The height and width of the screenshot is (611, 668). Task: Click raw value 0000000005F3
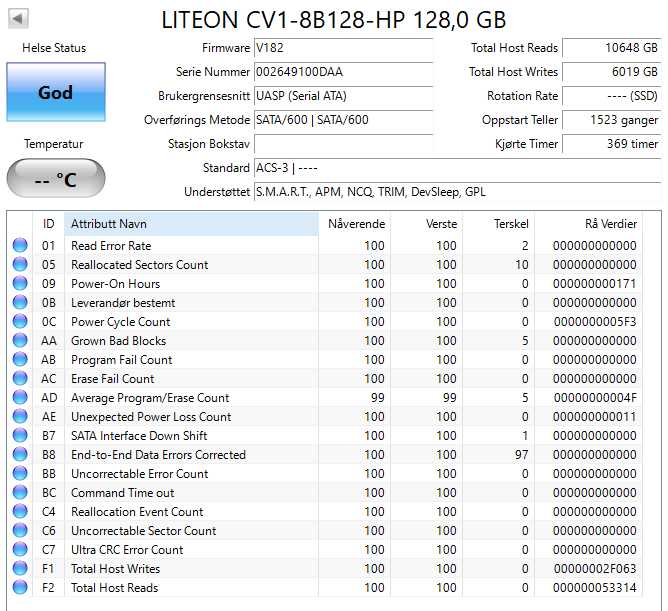[x=595, y=322]
